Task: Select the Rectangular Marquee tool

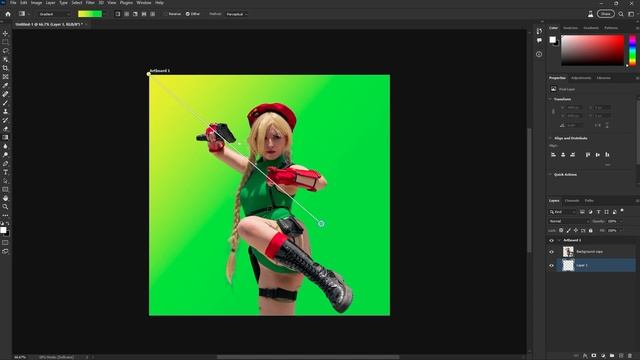Action: pos(5,42)
